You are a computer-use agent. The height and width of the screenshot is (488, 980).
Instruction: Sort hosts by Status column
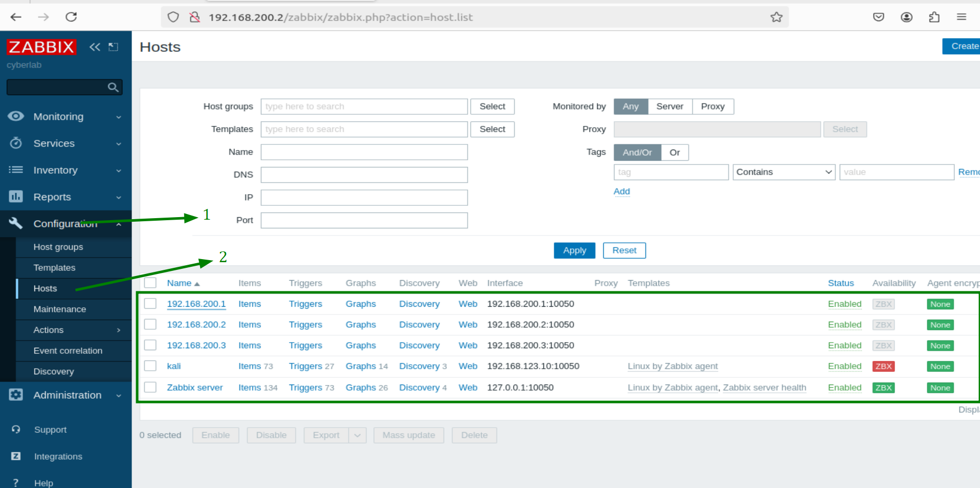(841, 283)
